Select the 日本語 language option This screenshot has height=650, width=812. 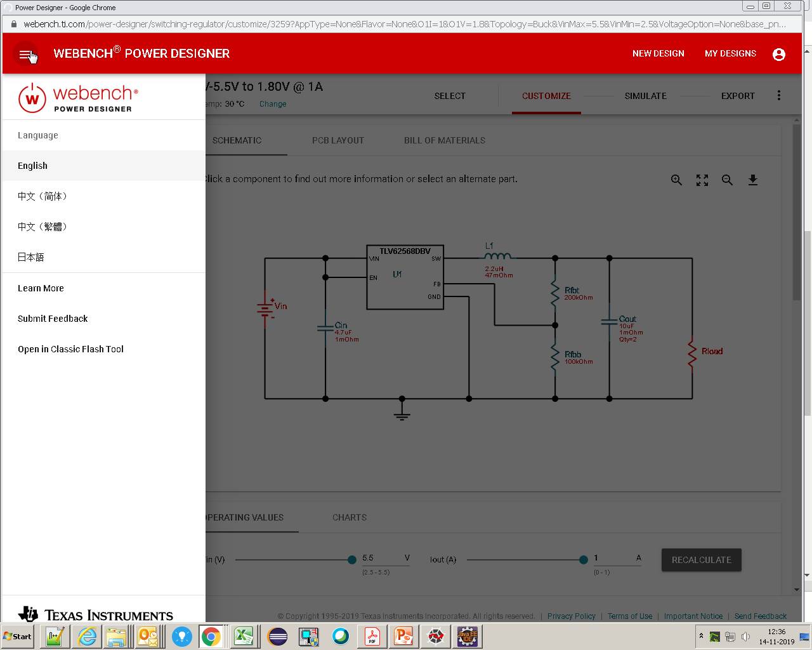click(x=30, y=257)
